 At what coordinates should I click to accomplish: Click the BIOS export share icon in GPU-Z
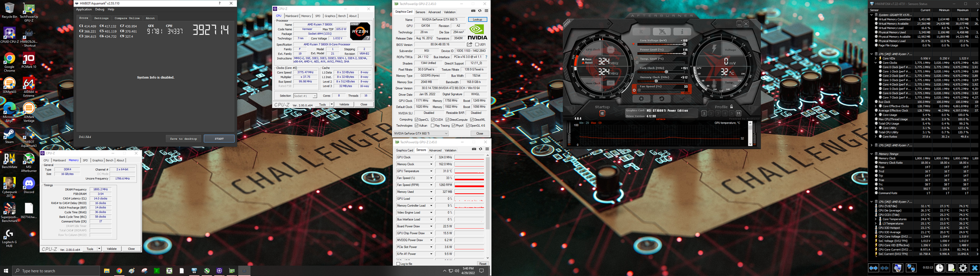pyautogui.click(x=469, y=44)
